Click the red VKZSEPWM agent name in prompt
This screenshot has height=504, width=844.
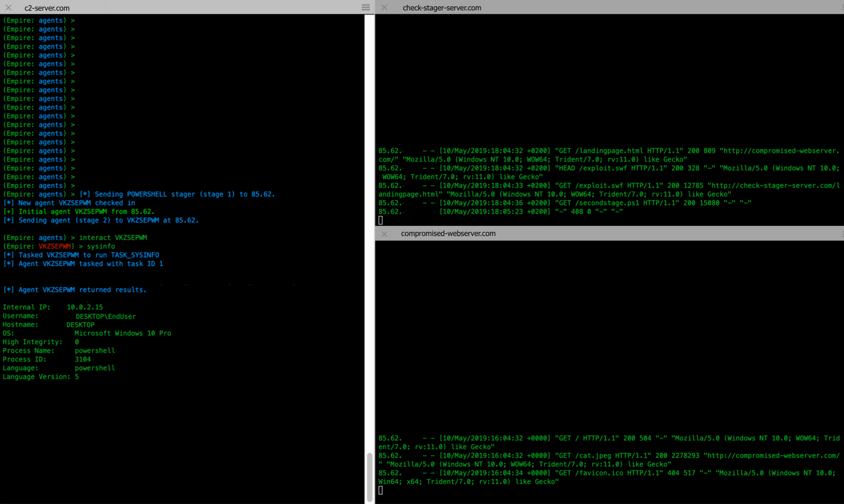coord(55,246)
